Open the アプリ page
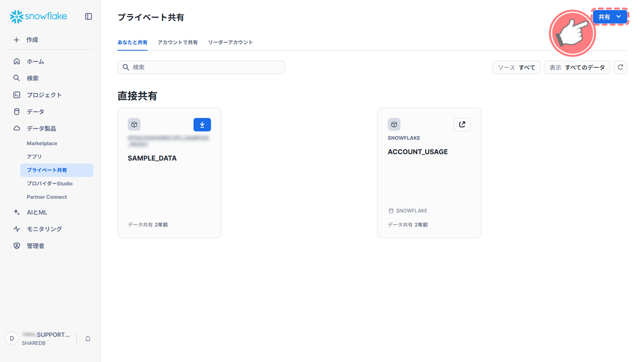Viewport: 644px width, 362px height. (x=34, y=156)
